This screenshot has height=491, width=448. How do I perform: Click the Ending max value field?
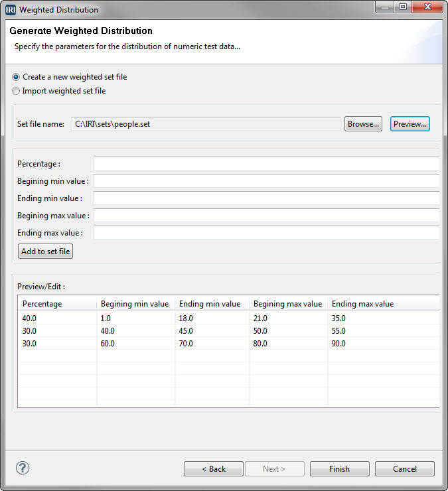[266, 233]
